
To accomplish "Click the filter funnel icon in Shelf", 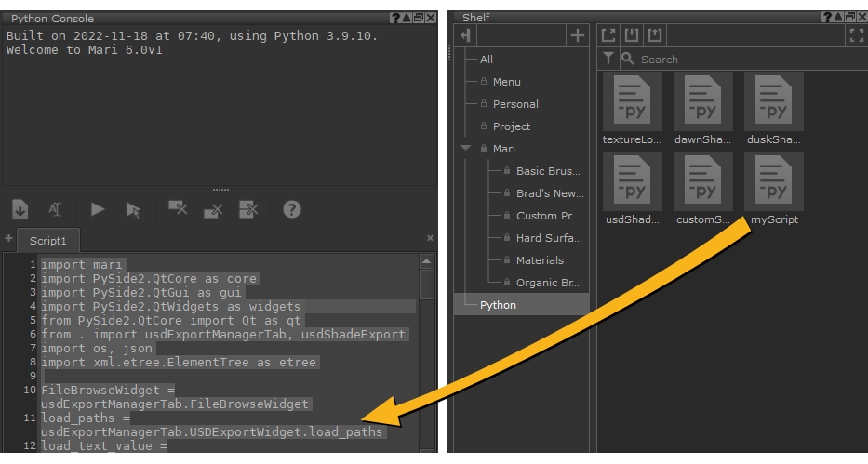I will [x=608, y=59].
